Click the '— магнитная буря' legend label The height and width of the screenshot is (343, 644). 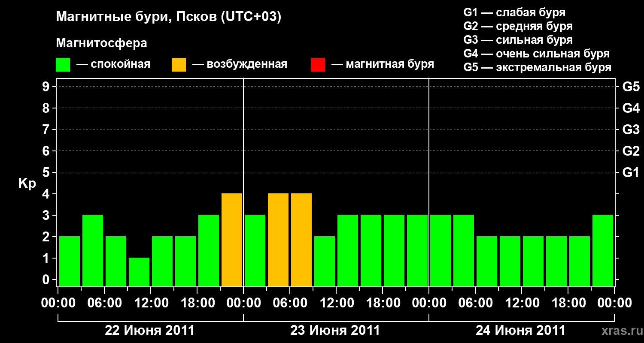383,64
